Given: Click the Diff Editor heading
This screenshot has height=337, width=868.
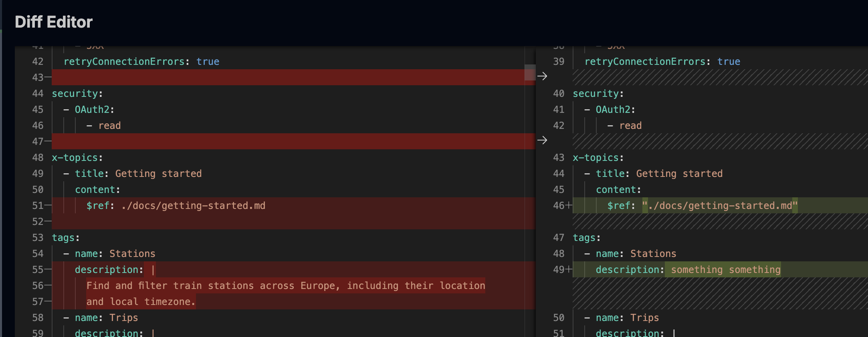Looking at the screenshot, I should [54, 22].
